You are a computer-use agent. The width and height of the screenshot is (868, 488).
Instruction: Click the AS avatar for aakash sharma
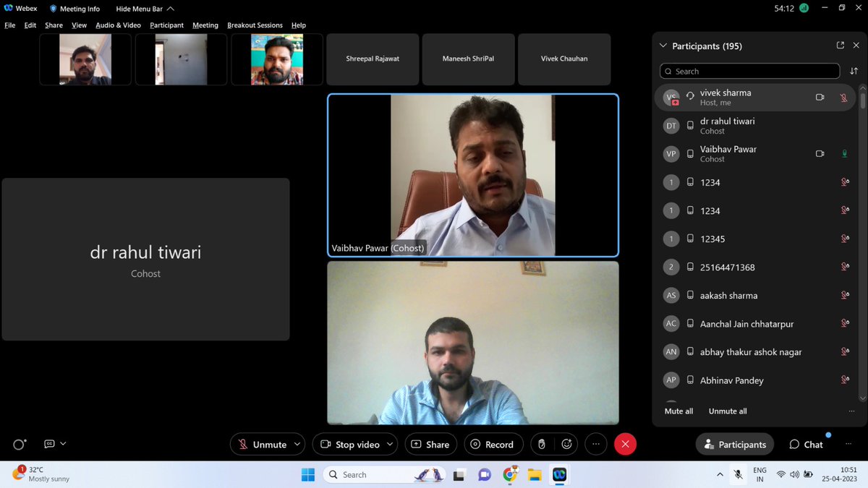coord(671,295)
